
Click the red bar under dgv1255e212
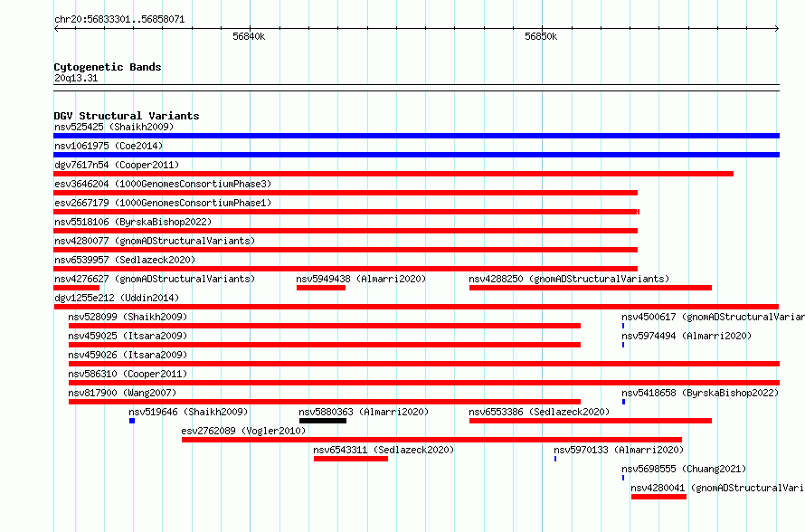pos(416,307)
